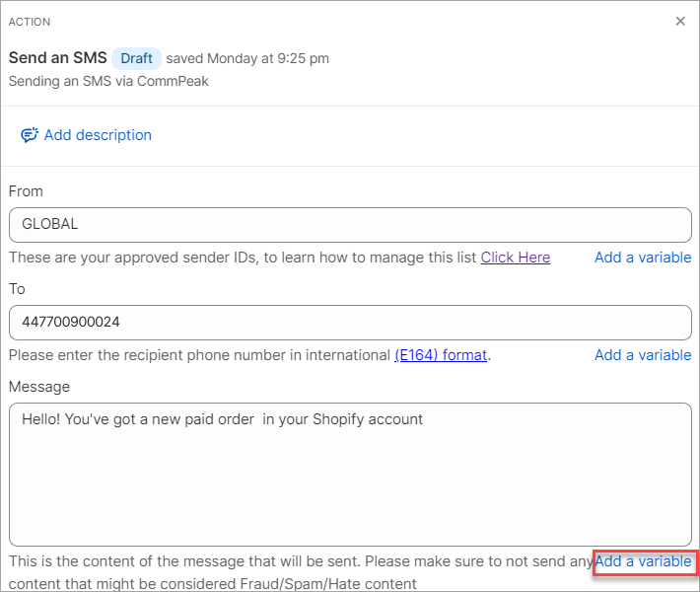The image size is (700, 592).
Task: Click the saved Monday at 9:25 pm text
Action: click(x=247, y=58)
